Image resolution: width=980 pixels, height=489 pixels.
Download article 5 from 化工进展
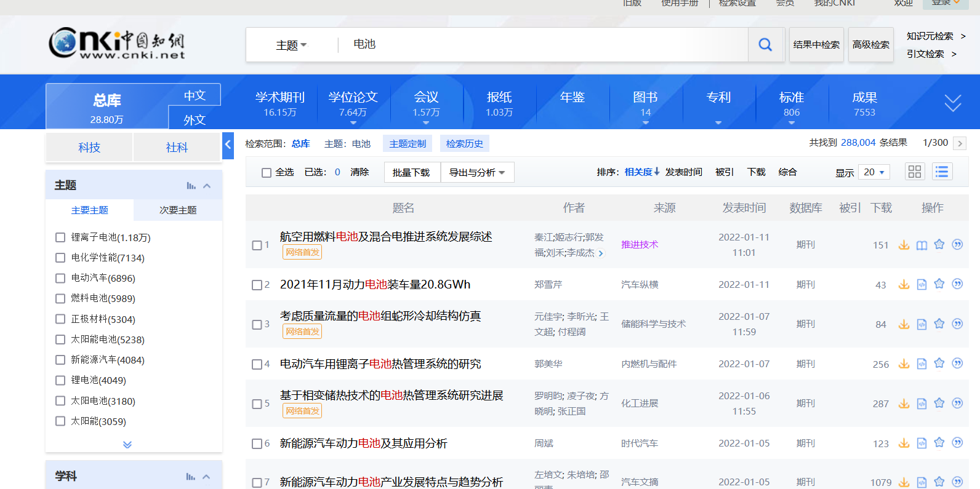point(904,404)
